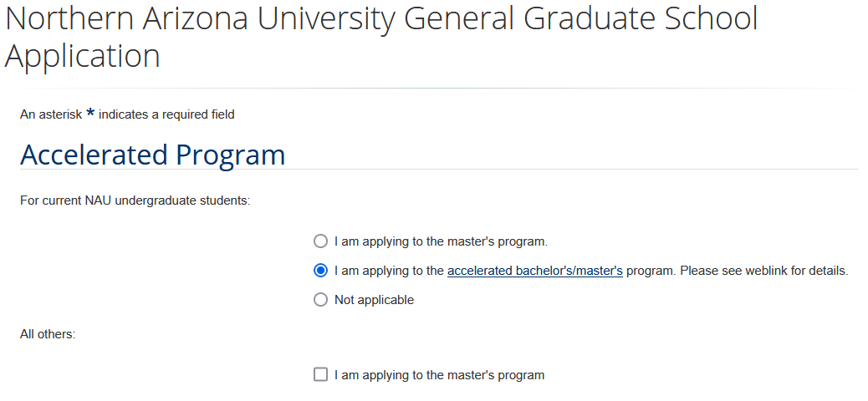The height and width of the screenshot is (401, 868).
Task: Click the 'indicates a required field' note
Action: [x=166, y=114]
